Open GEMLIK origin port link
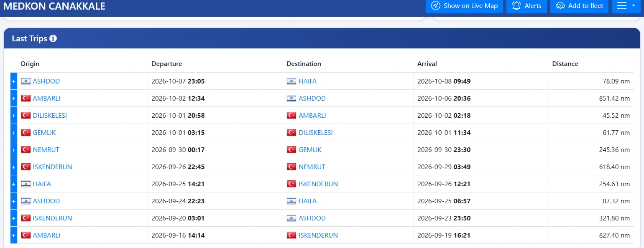The height and width of the screenshot is (248, 644). click(44, 133)
